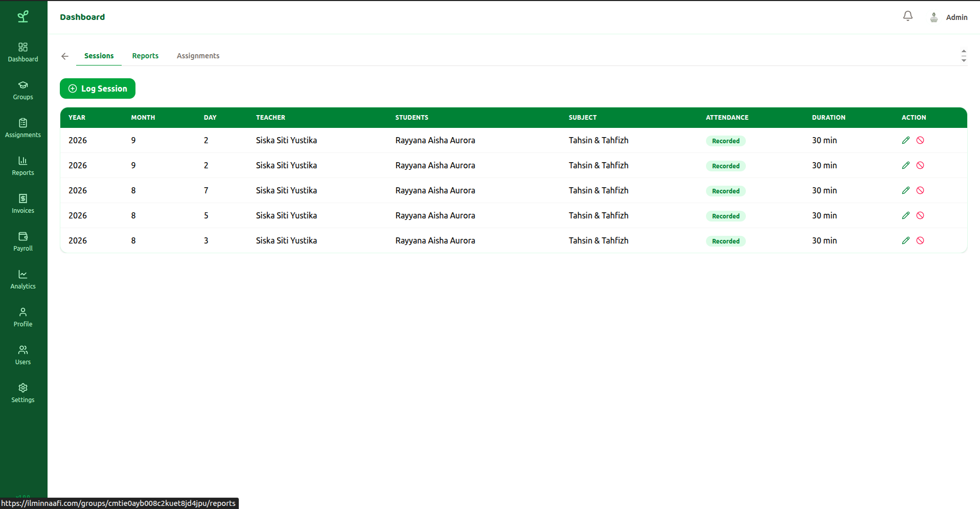The width and height of the screenshot is (980, 509).
Task: Click the SUBJECT column header
Action: click(583, 118)
